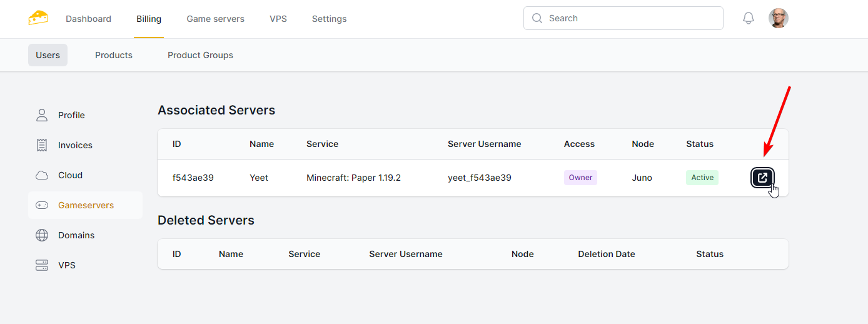
Task: Click the Domains globe icon
Action: coord(42,235)
